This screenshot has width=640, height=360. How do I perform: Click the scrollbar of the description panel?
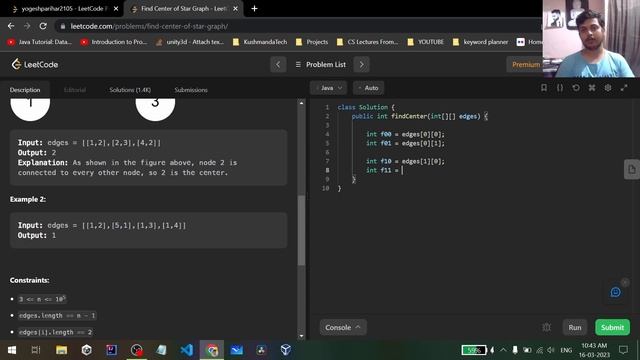[x=301, y=231]
